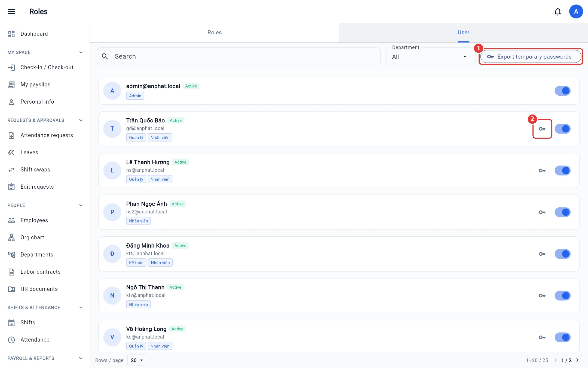Open the user avatar menu
Viewport: 588px width, 368px height.
click(x=576, y=11)
